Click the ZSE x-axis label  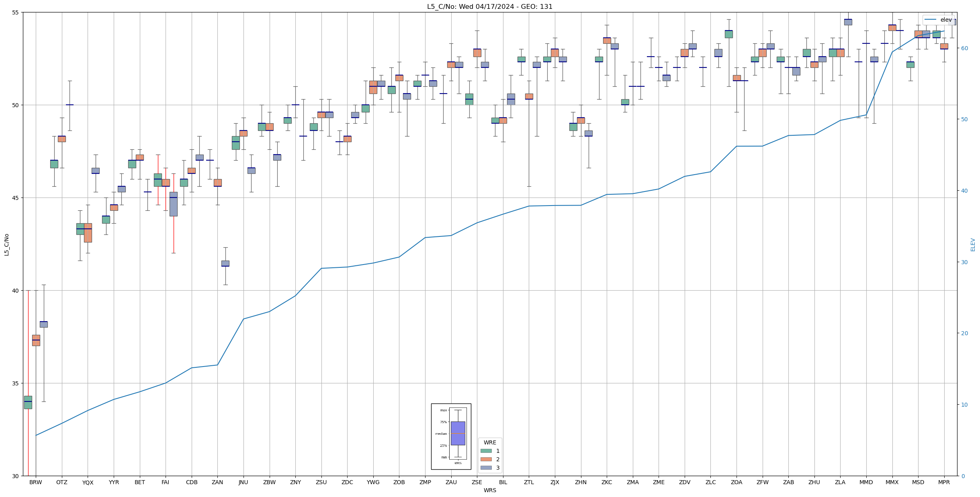pos(477,483)
